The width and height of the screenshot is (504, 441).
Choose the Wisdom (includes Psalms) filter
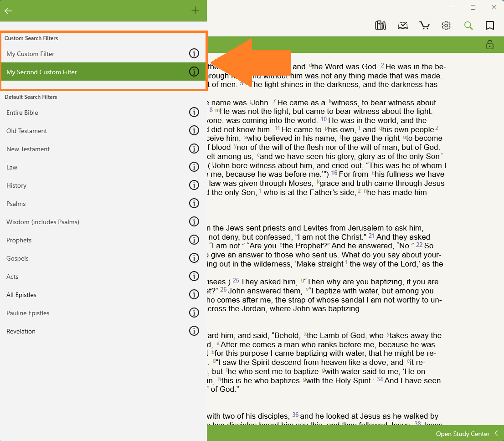(43, 222)
